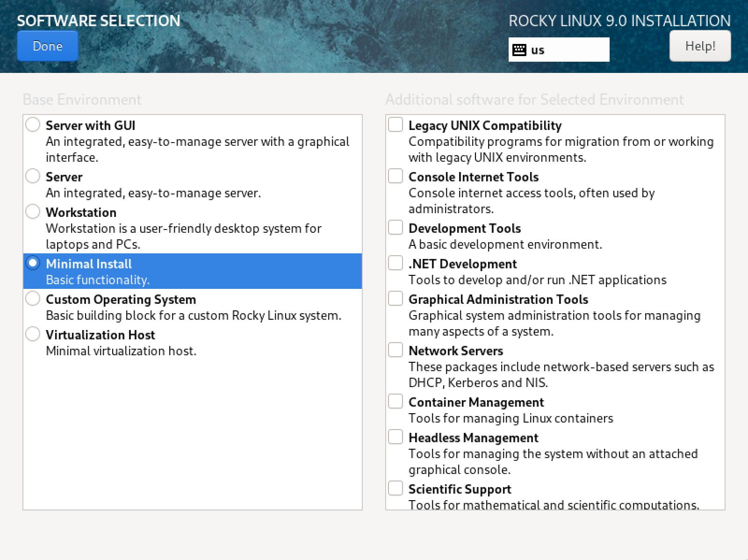Image resolution: width=748 pixels, height=560 pixels.
Task: Toggle the Network Servers checkbox
Action: tap(396, 350)
